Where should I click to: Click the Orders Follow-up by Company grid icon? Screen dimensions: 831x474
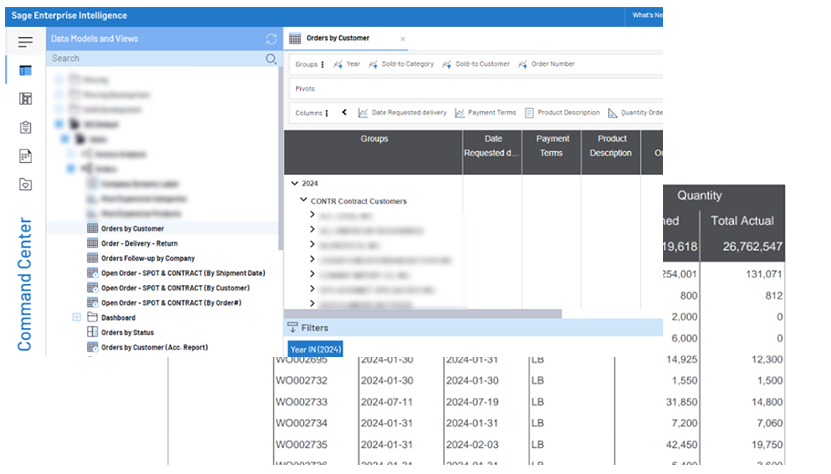click(x=92, y=258)
